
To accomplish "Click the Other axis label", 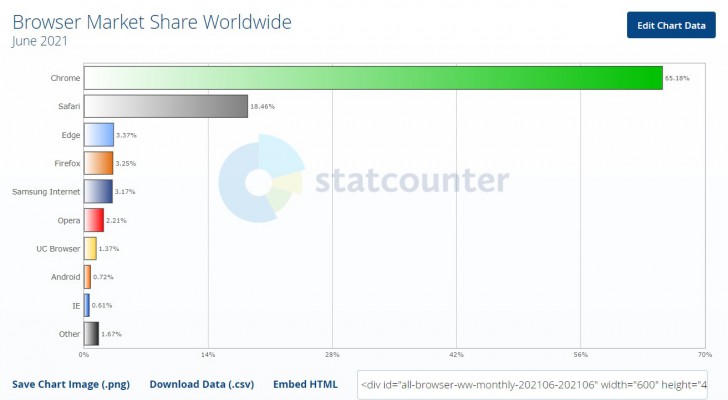I will (x=69, y=334).
